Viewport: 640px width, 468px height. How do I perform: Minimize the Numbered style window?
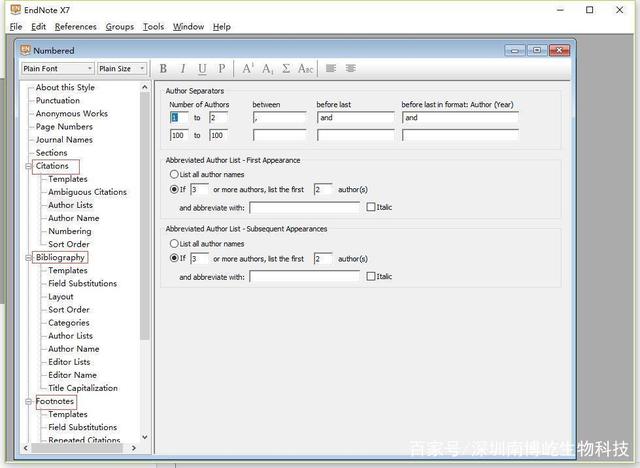tap(515, 50)
